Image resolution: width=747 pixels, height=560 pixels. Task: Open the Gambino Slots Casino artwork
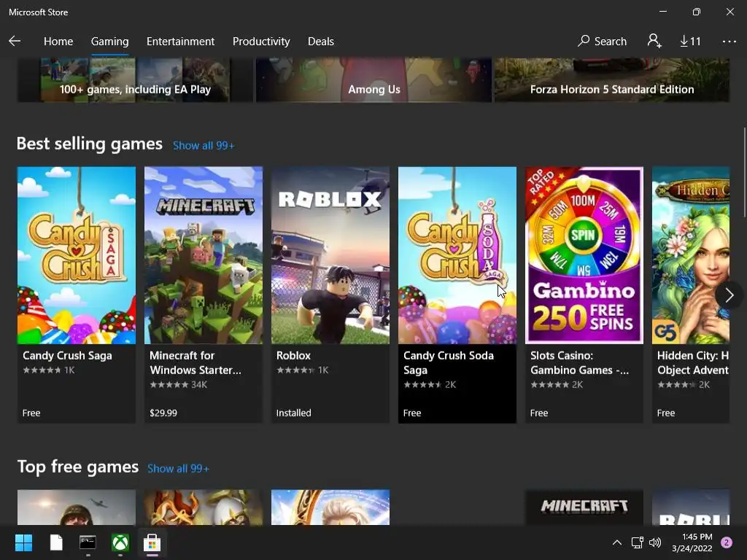[584, 255]
